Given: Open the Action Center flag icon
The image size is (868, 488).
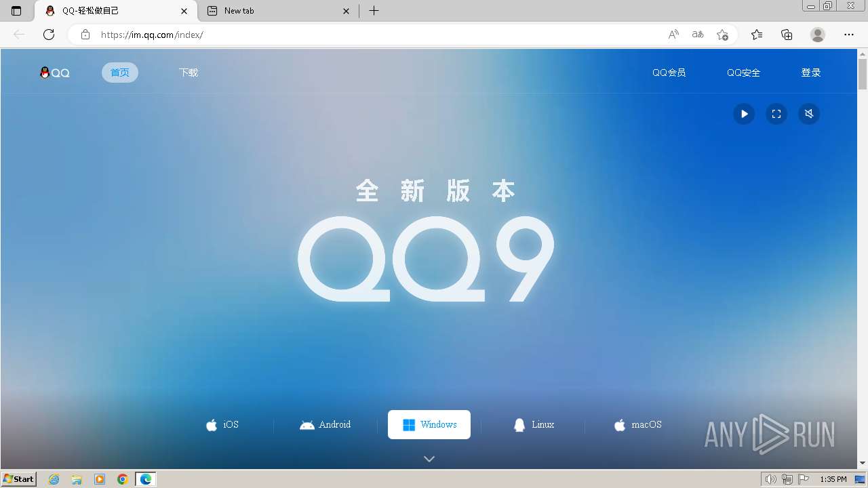Looking at the screenshot, I should 804,479.
